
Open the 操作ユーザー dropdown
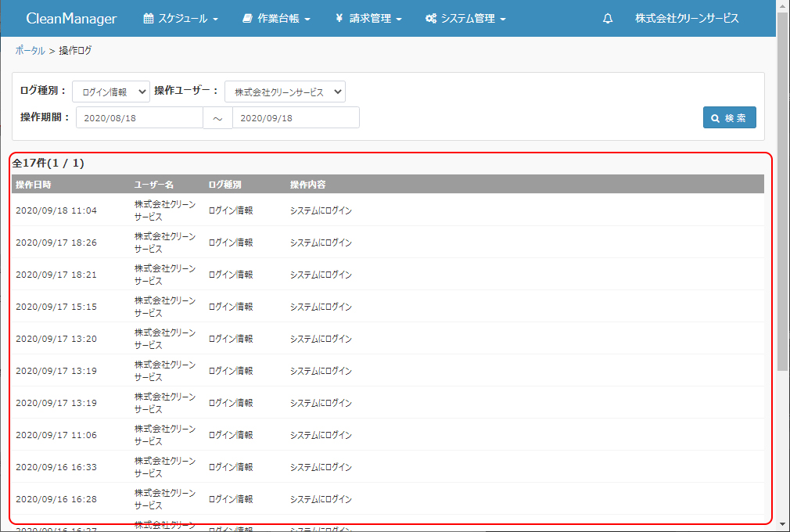coord(285,92)
